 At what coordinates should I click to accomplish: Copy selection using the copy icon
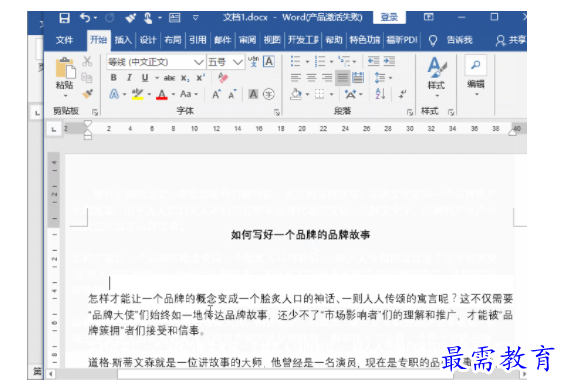[87, 78]
